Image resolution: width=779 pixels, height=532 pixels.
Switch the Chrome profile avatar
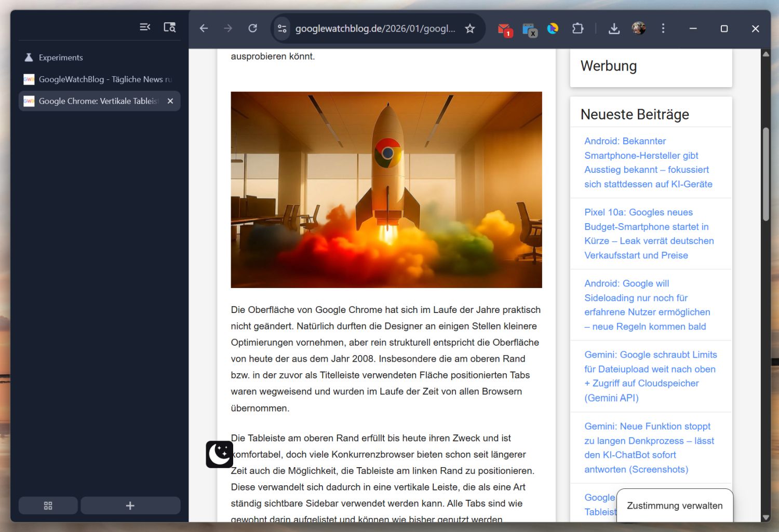click(x=638, y=29)
